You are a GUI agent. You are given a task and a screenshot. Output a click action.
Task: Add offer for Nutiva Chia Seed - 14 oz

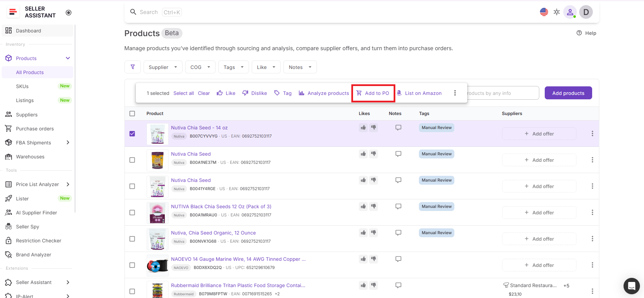539,134
